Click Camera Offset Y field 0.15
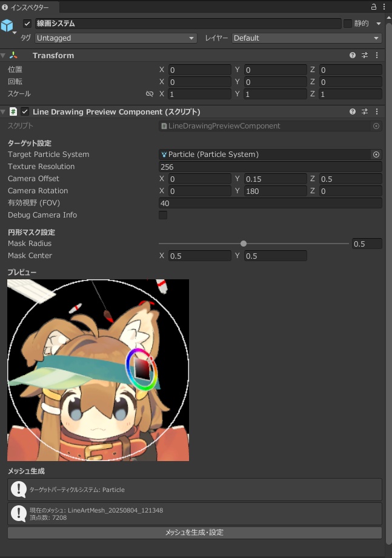 tap(275, 179)
